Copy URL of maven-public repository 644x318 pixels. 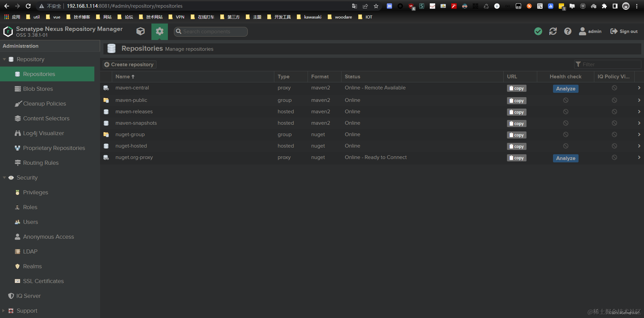coord(516,101)
